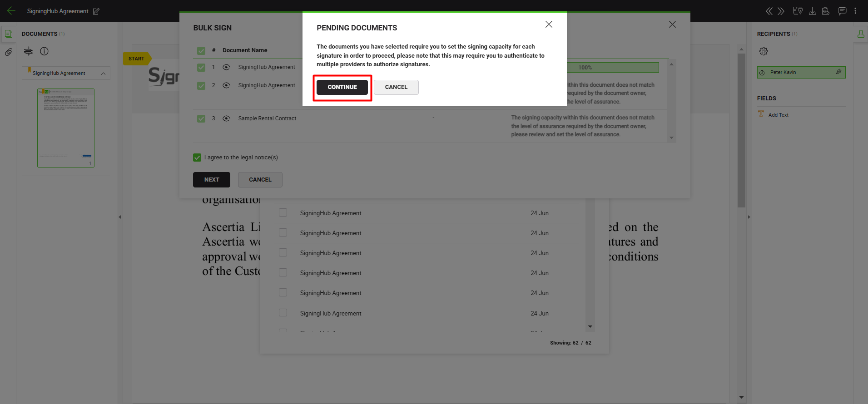Click the download document icon

[812, 11]
